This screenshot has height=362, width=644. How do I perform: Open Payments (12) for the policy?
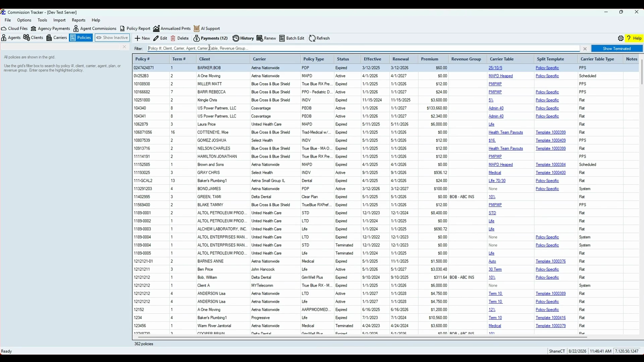point(211,38)
